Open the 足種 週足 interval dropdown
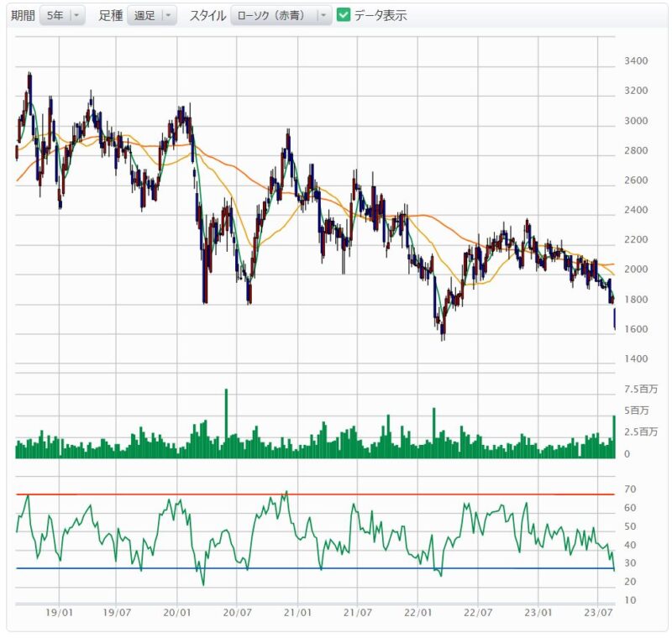The width and height of the screenshot is (672, 638). [x=152, y=16]
